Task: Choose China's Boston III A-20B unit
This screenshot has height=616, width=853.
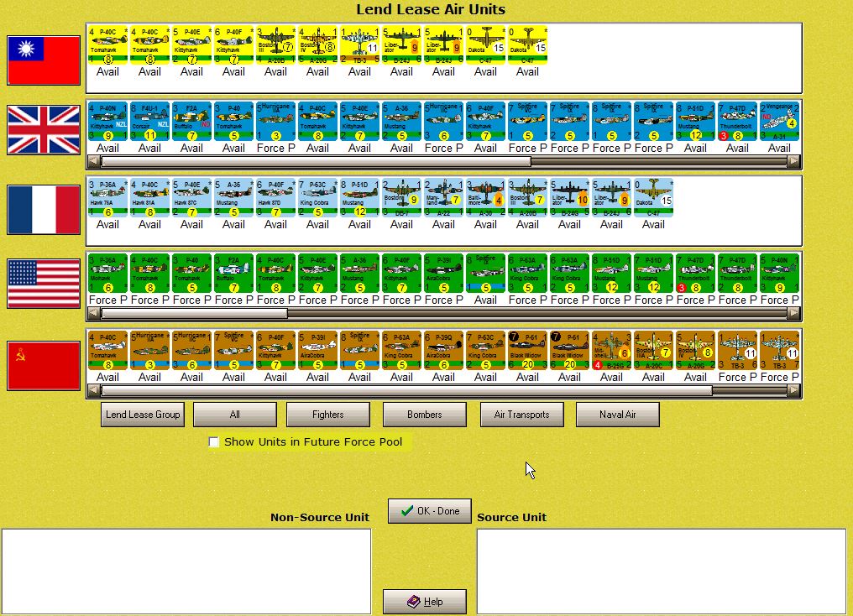Action: [276, 45]
